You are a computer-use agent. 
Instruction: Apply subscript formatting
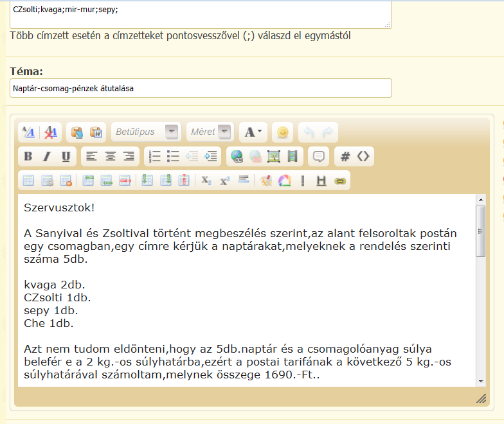pos(206,181)
